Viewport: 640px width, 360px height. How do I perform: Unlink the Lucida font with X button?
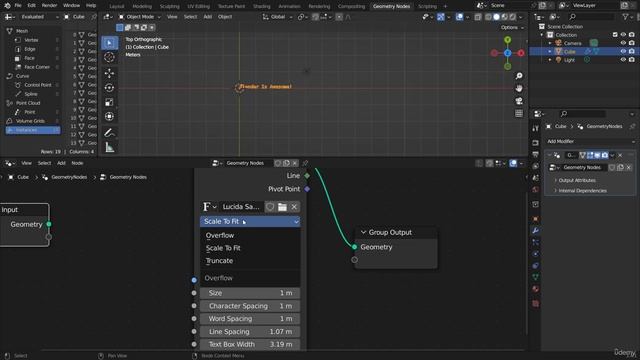point(294,207)
